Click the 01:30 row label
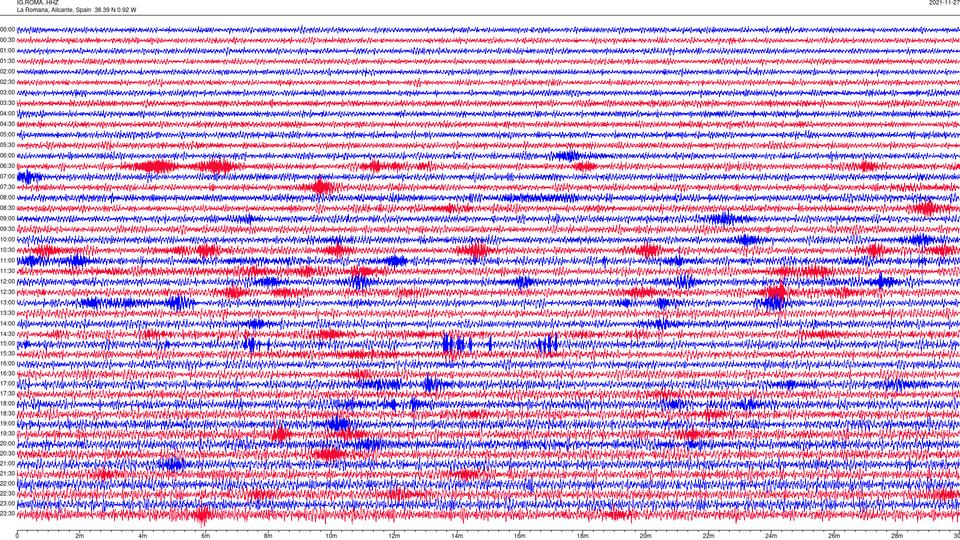The image size is (960, 540). click(7, 61)
